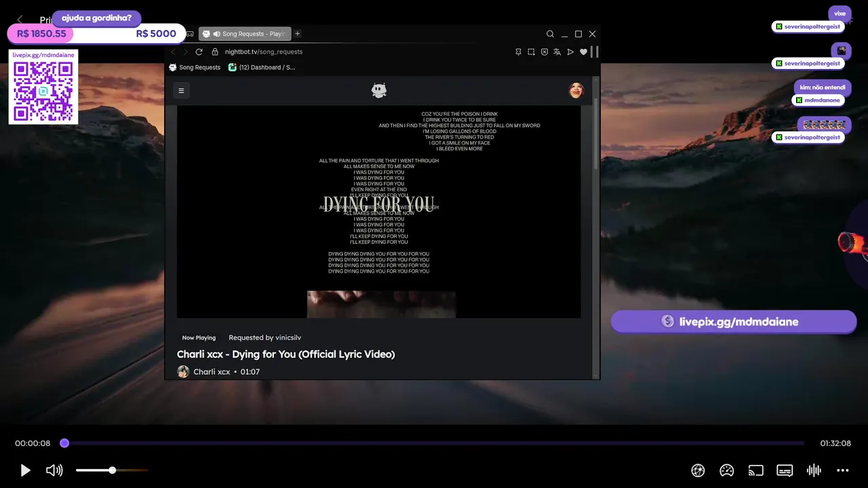Click the R$ 1850.55 raised amount
The image size is (868, 488).
41,34
